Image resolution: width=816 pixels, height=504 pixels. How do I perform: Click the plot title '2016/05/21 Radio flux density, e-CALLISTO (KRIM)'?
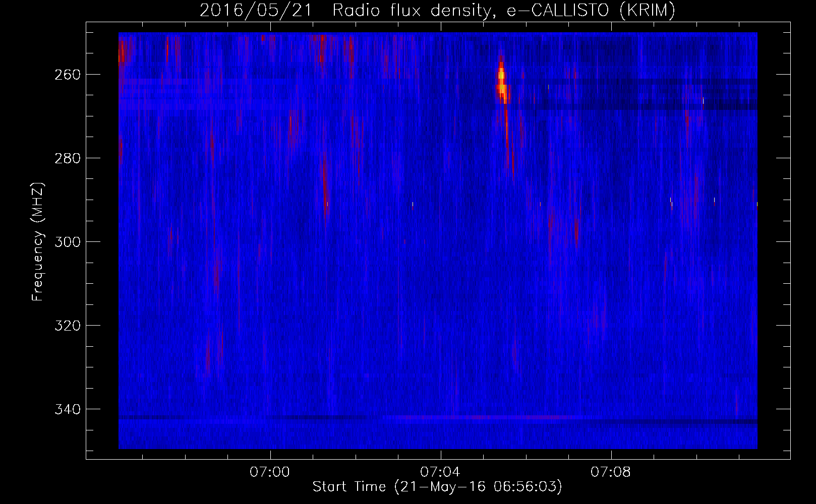pos(437,11)
